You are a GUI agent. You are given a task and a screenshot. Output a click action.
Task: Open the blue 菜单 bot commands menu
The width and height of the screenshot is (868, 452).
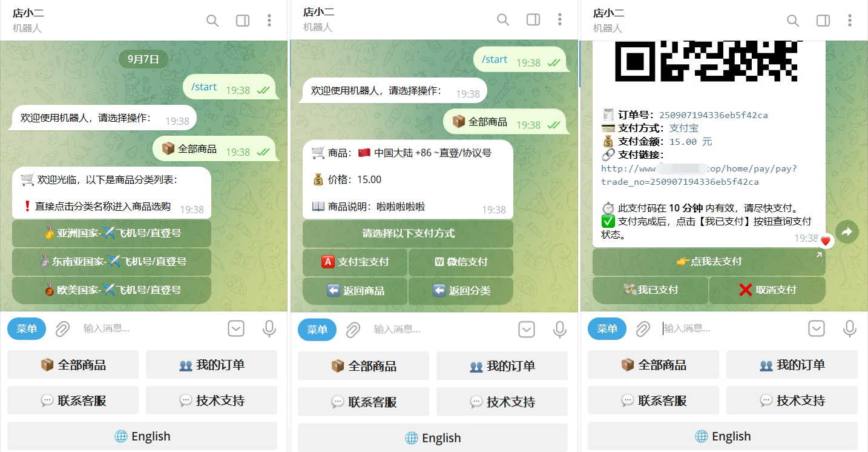tap(26, 328)
